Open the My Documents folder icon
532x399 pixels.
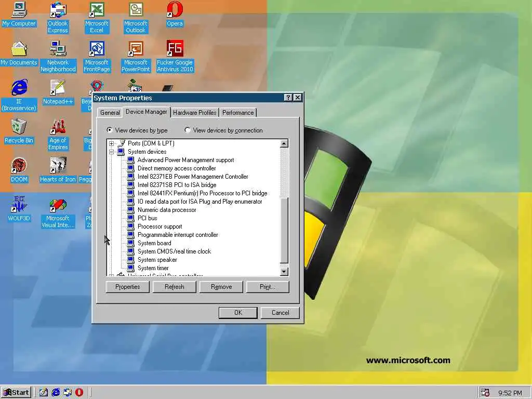pos(19,54)
